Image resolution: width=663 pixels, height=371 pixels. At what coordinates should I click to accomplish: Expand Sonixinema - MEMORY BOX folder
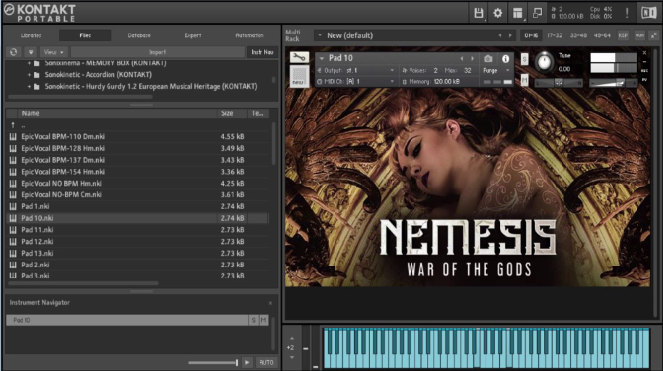click(29, 63)
